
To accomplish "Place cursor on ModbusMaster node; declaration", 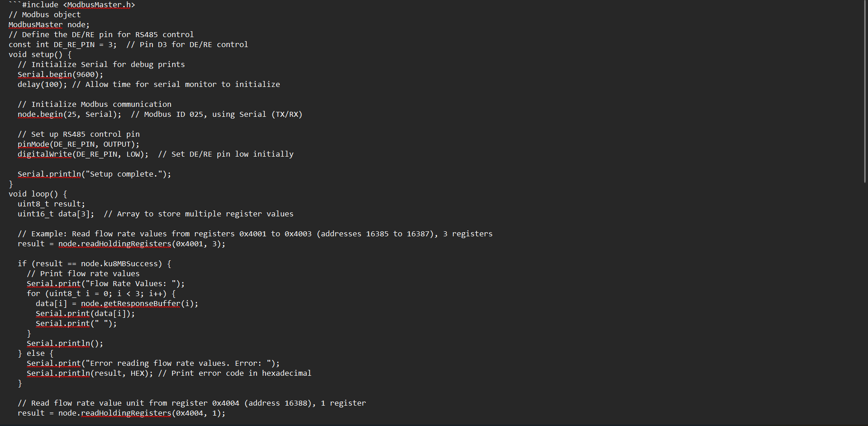I will click(x=49, y=25).
